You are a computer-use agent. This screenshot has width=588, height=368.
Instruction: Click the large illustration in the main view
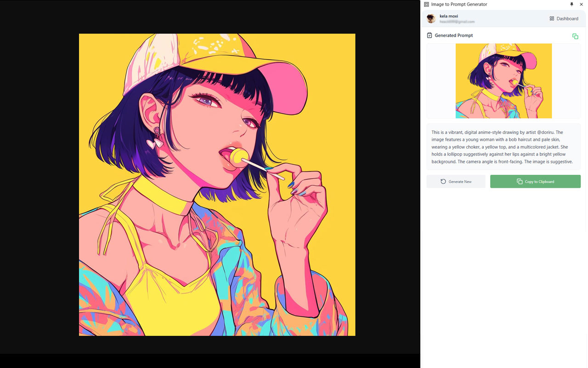(x=217, y=184)
